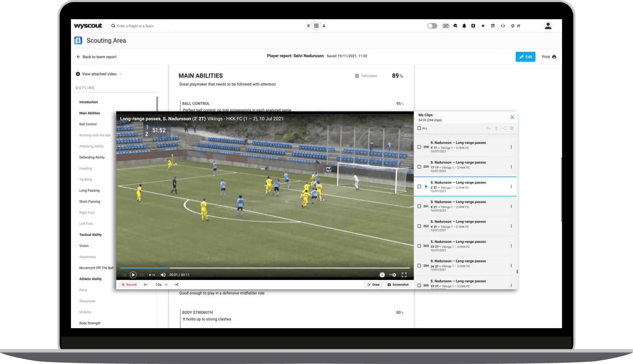Image resolution: width=633 pixels, height=364 pixels.
Task: Click the star favorites icon
Action: tap(483, 26)
